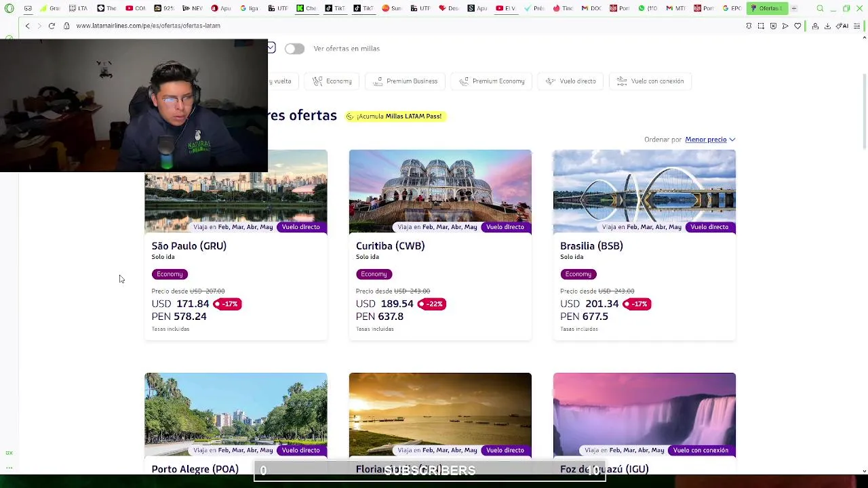Switch to the '92%' tab
868x488 pixels.
pos(164,8)
